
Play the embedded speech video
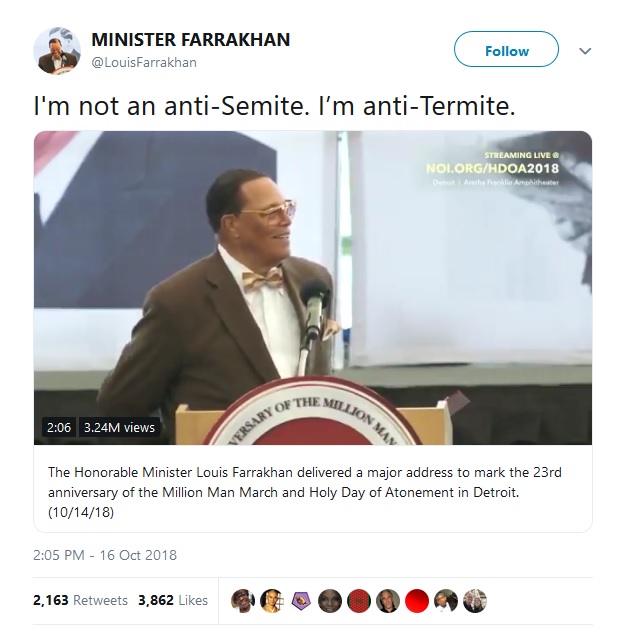(x=313, y=288)
